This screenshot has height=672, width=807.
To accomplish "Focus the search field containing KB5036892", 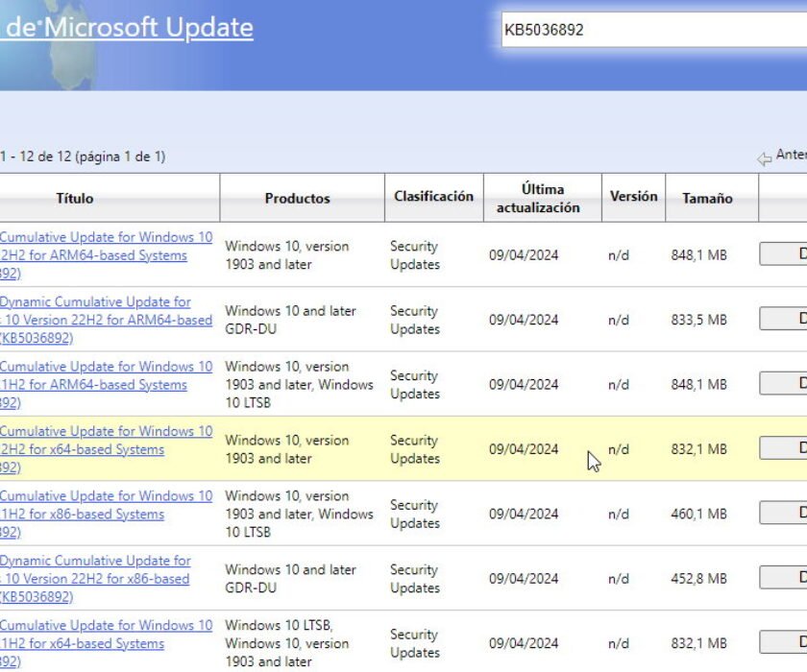I will tap(654, 30).
